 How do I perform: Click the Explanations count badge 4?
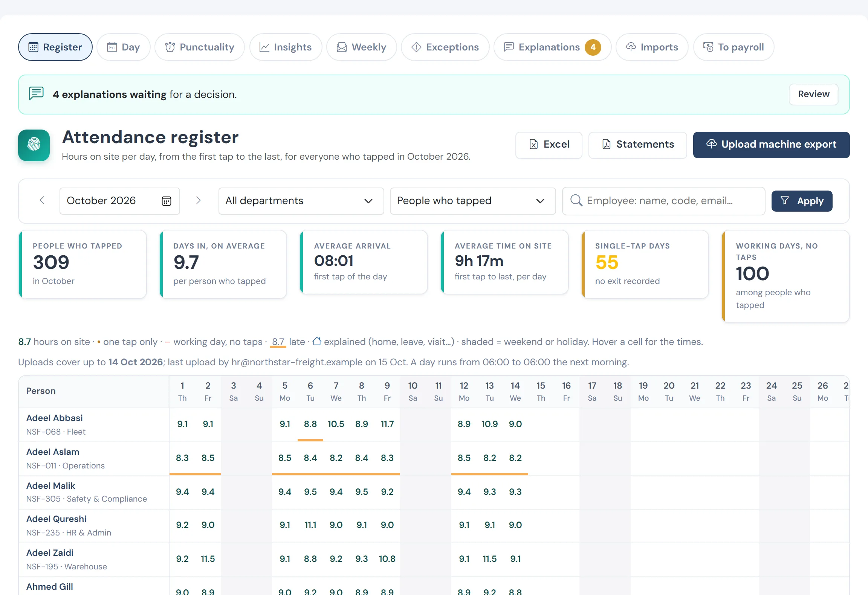[593, 47]
